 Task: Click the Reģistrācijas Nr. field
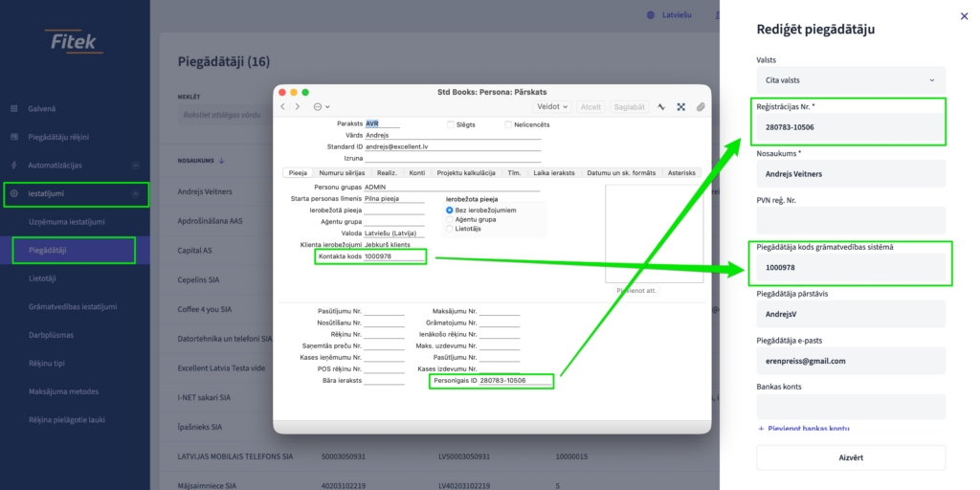851,127
